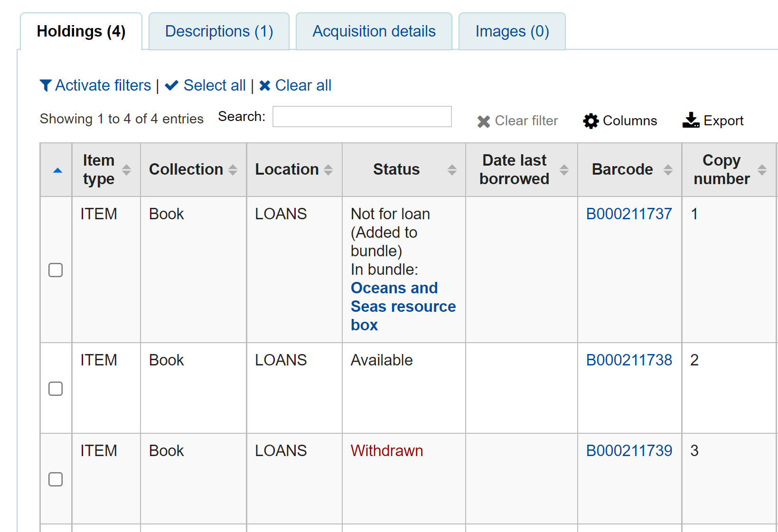Open barcode link B000211737
The height and width of the screenshot is (532, 778).
tap(629, 214)
